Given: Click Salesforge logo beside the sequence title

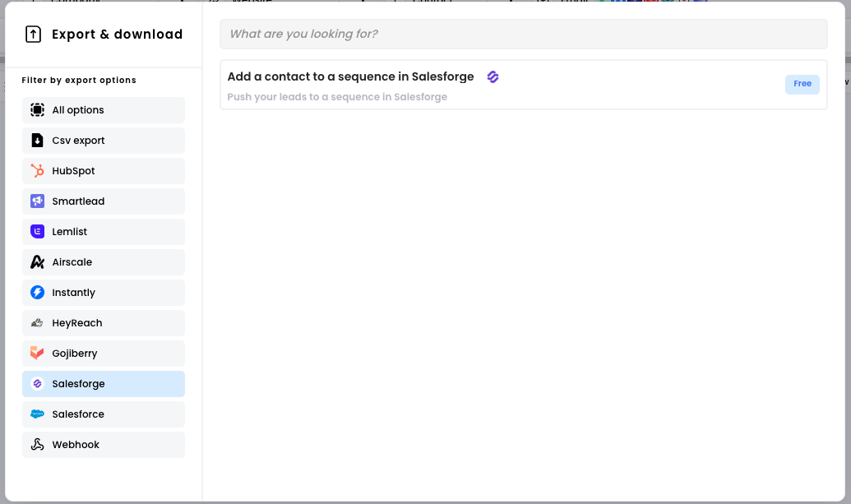Looking at the screenshot, I should point(493,77).
